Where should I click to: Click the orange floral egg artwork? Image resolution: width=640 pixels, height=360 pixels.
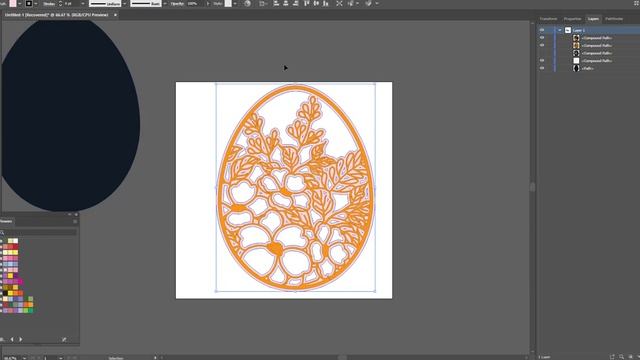[x=296, y=187]
